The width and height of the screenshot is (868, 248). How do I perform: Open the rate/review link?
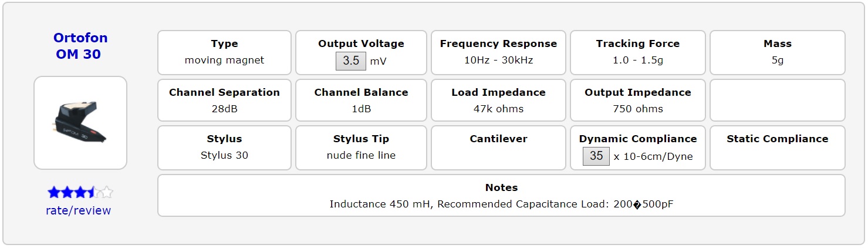click(x=78, y=210)
